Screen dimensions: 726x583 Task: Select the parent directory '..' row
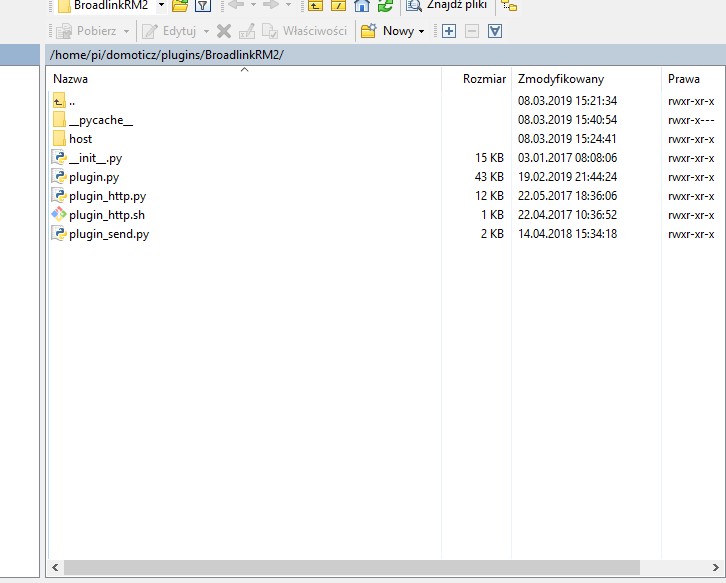point(384,101)
